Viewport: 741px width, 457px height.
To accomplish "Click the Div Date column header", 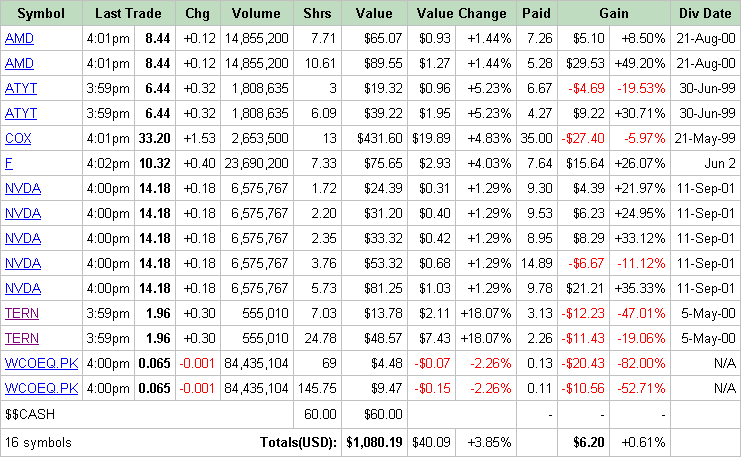I will (705, 13).
